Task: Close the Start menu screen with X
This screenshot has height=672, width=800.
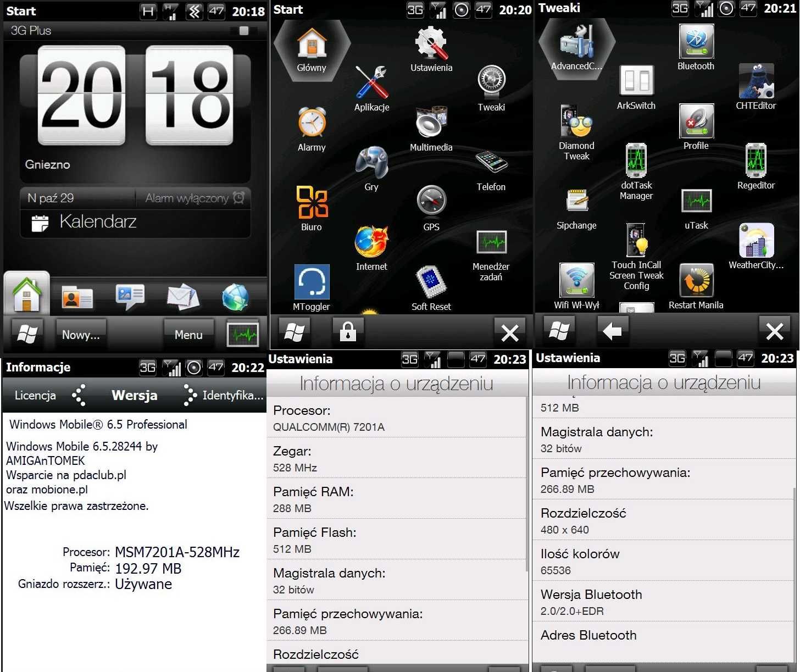Action: [510, 332]
